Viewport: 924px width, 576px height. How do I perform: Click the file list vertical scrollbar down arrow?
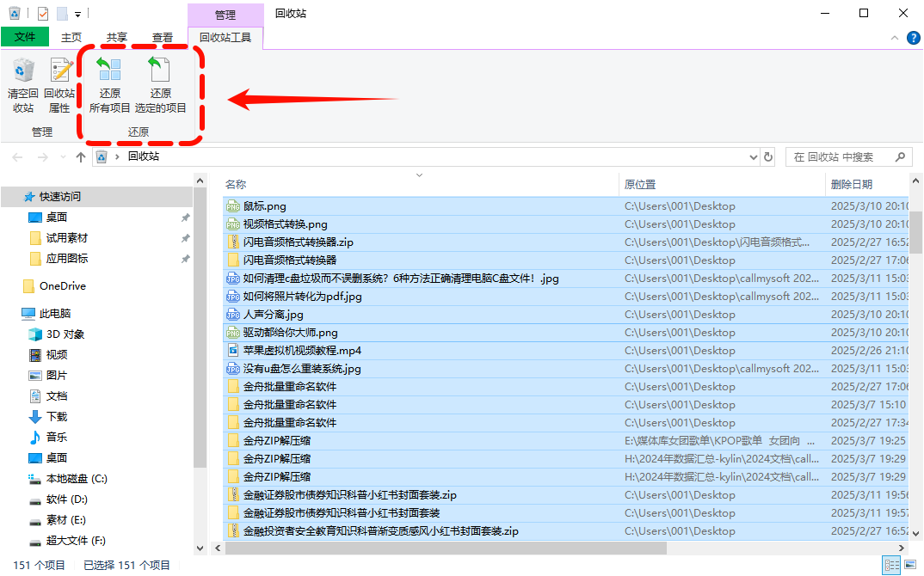click(915, 534)
